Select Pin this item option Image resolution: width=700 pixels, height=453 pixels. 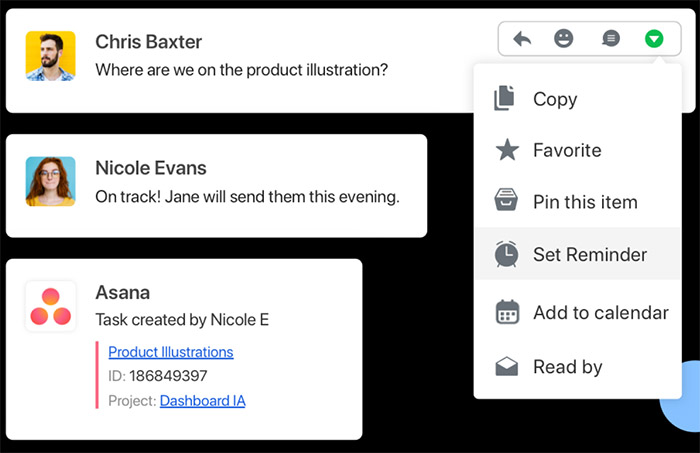pyautogui.click(x=585, y=202)
